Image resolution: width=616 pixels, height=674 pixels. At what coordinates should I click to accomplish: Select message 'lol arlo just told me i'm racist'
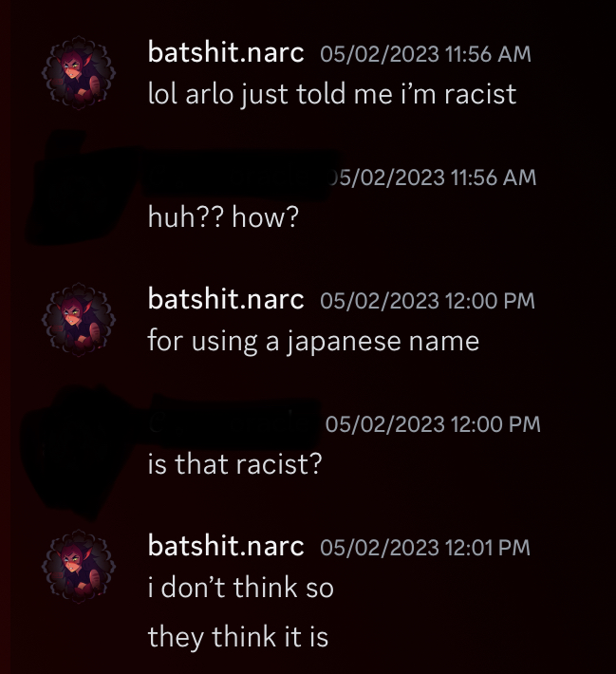[332, 94]
